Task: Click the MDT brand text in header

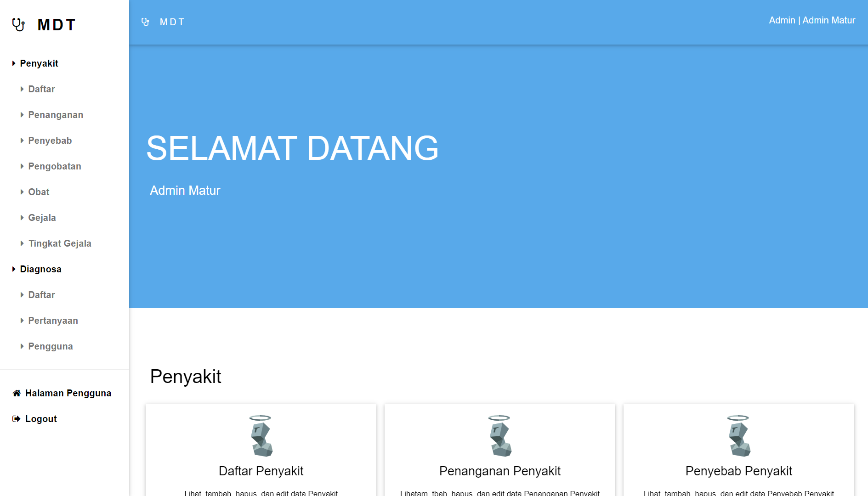Action: [x=172, y=22]
